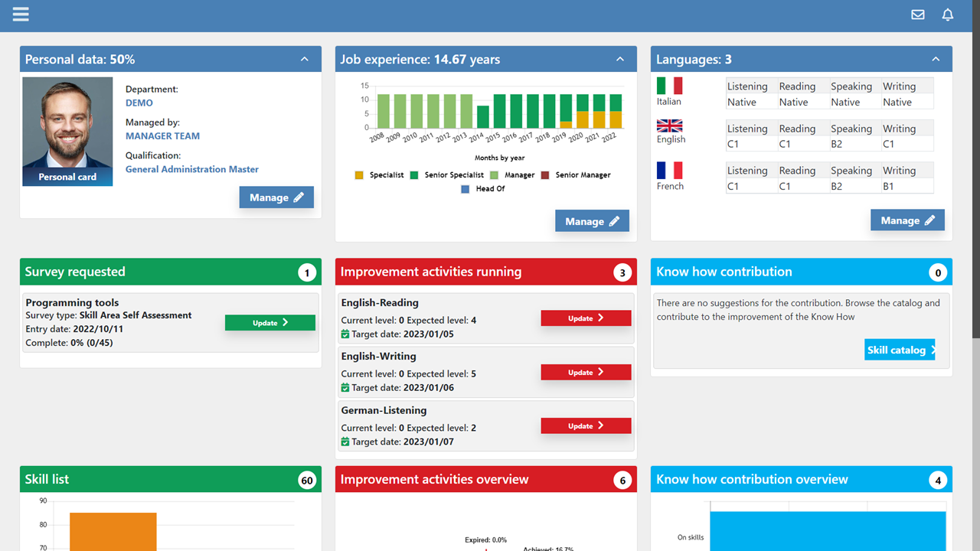Click Update for the Programming tools survey
This screenshot has width=980, height=551.
269,323
